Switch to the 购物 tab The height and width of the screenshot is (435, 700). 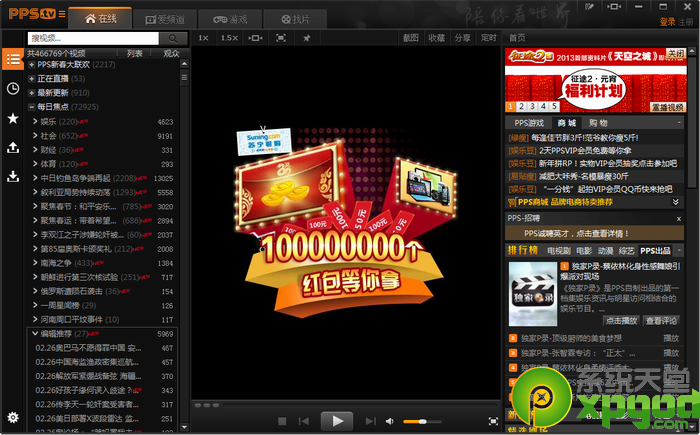point(598,123)
